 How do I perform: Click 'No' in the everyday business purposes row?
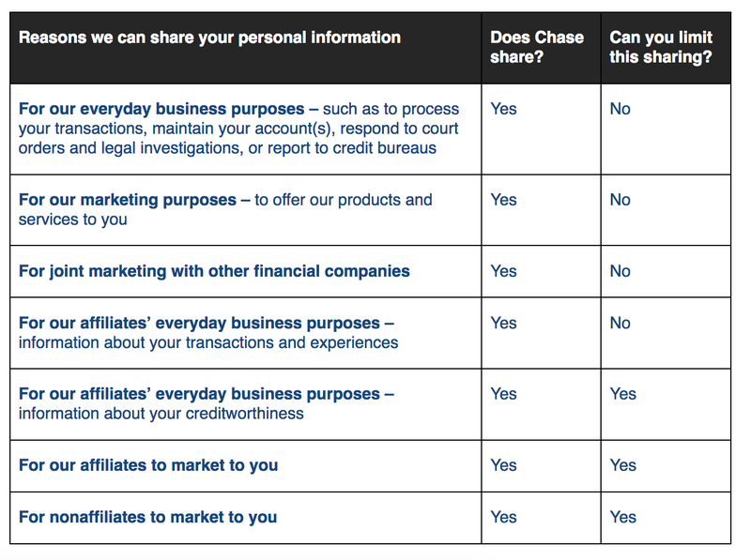620,109
